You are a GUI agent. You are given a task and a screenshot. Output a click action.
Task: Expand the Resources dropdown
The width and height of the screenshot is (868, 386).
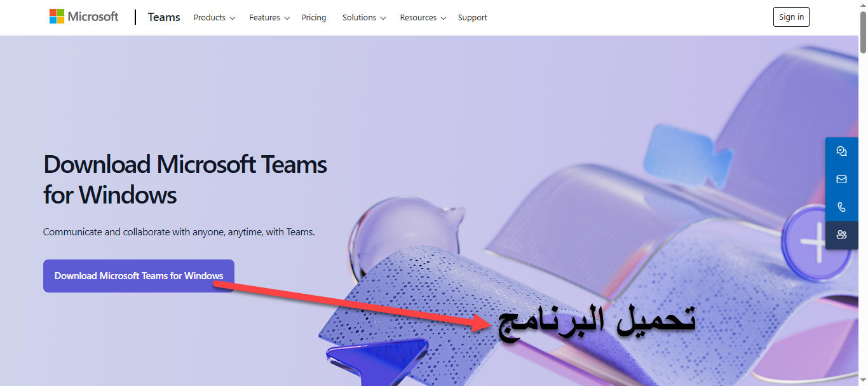click(x=423, y=18)
